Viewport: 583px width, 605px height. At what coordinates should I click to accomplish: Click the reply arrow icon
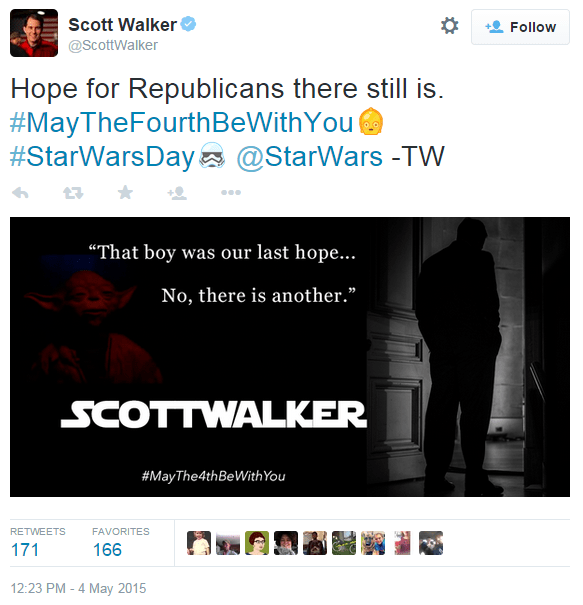[20, 193]
